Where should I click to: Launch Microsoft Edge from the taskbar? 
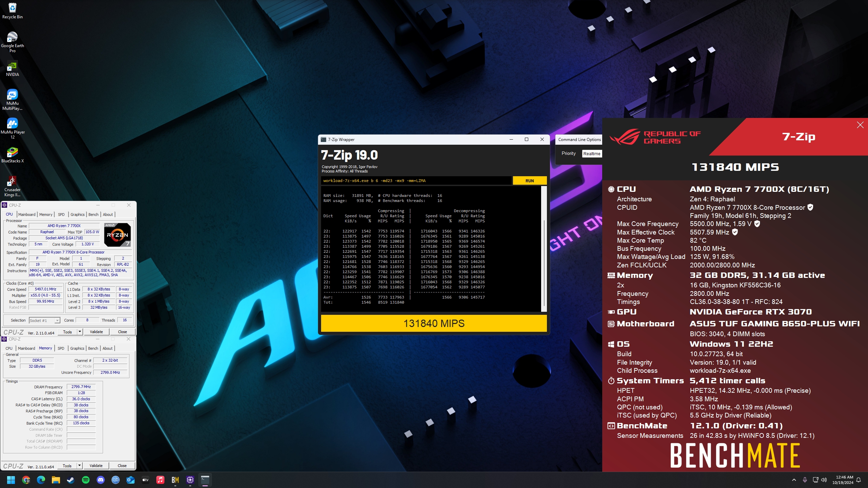coord(41,480)
